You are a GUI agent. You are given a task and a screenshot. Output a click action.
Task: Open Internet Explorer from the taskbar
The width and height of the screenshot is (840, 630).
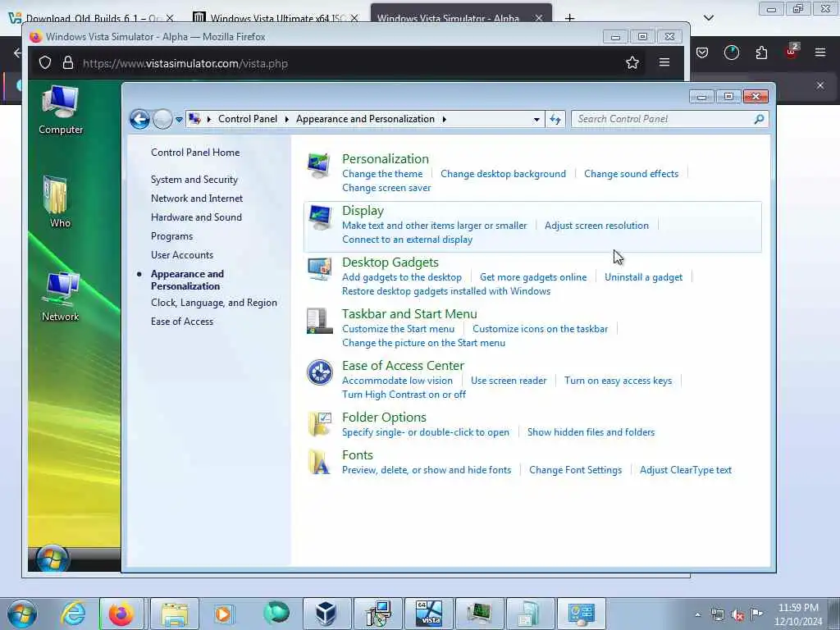click(x=73, y=614)
